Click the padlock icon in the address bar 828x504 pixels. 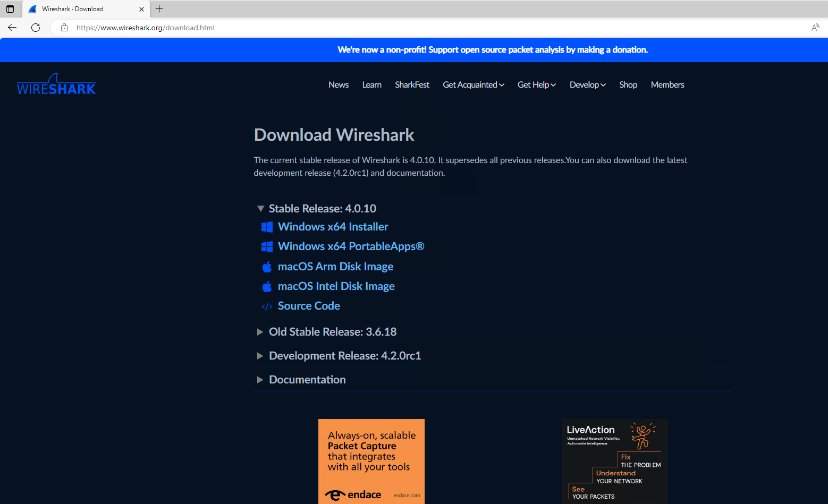tap(64, 27)
